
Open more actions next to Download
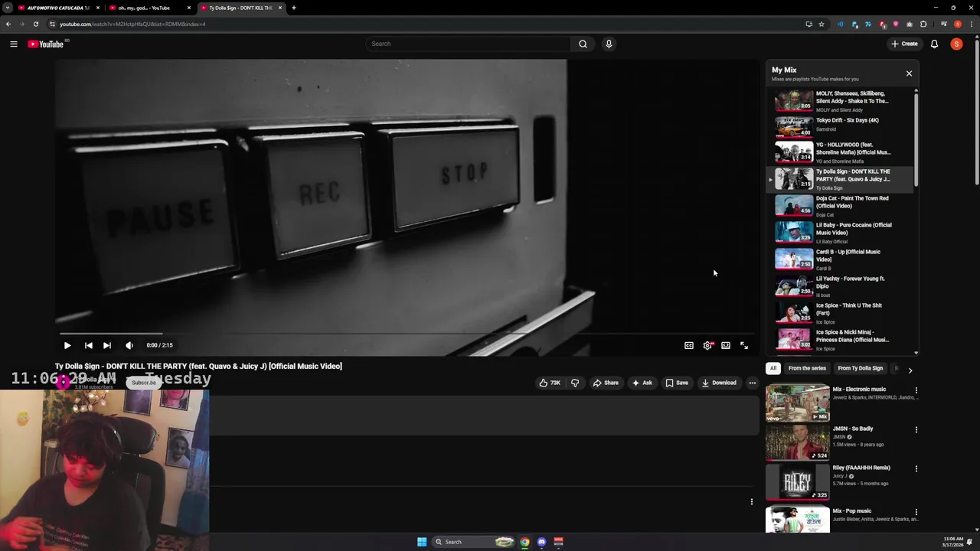pos(752,383)
